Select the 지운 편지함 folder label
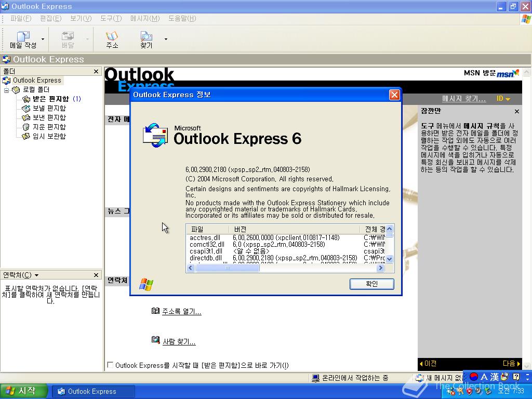This screenshot has height=399, width=532. click(x=49, y=127)
